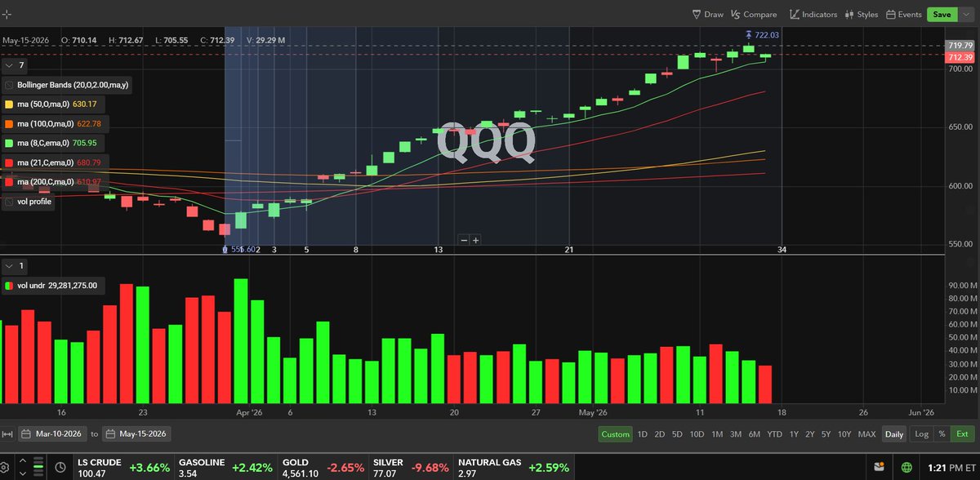Open the Mar-10-2026 start date picker
980x480 pixels.
pyautogui.click(x=51, y=434)
